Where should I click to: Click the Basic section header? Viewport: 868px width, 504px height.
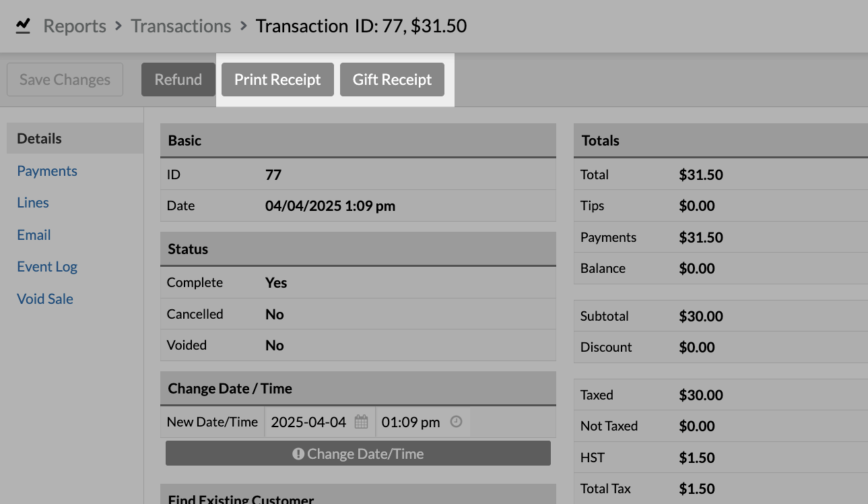[x=358, y=141]
